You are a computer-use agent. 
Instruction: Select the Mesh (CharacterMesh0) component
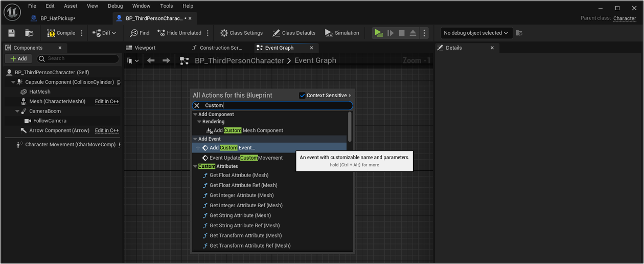(57, 101)
